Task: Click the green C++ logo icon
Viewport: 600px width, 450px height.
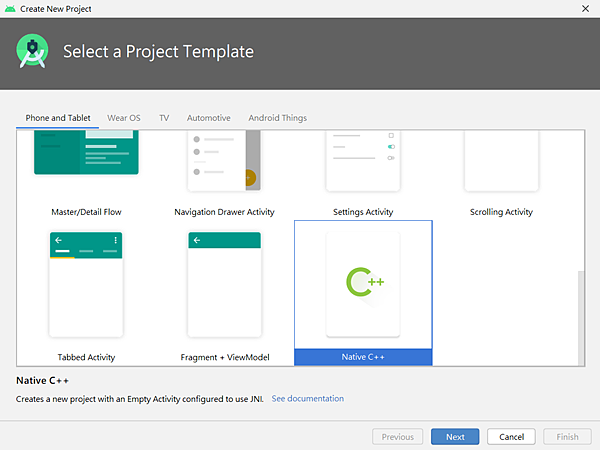Action: 364,282
